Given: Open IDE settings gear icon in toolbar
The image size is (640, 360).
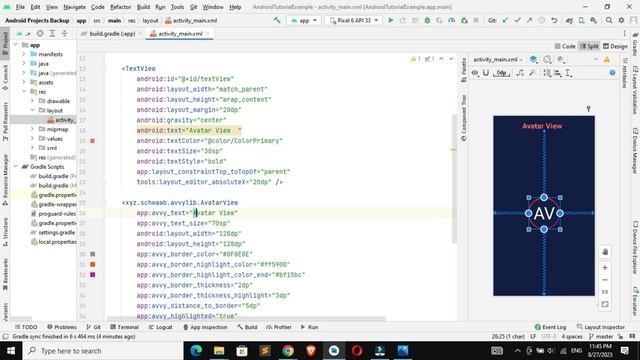Looking at the screenshot, I should [x=621, y=20].
